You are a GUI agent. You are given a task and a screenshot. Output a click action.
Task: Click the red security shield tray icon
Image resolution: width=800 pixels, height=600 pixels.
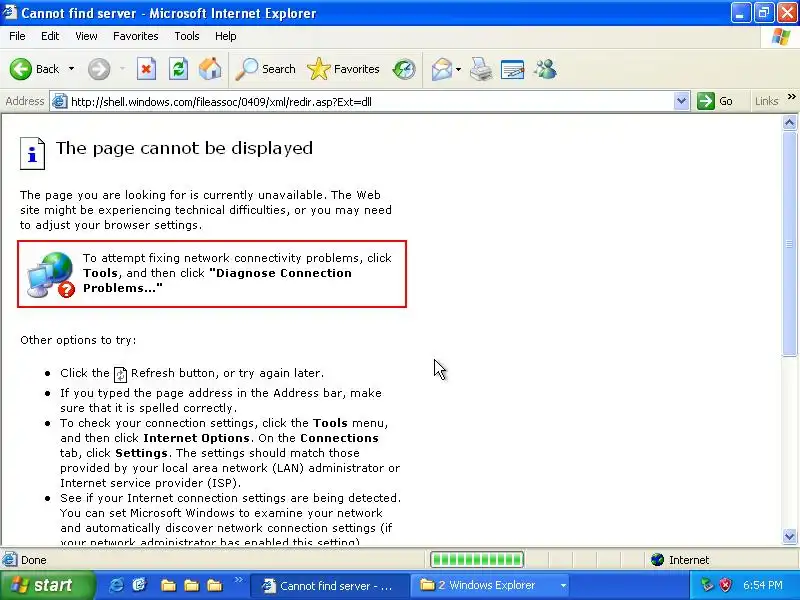[x=726, y=585]
